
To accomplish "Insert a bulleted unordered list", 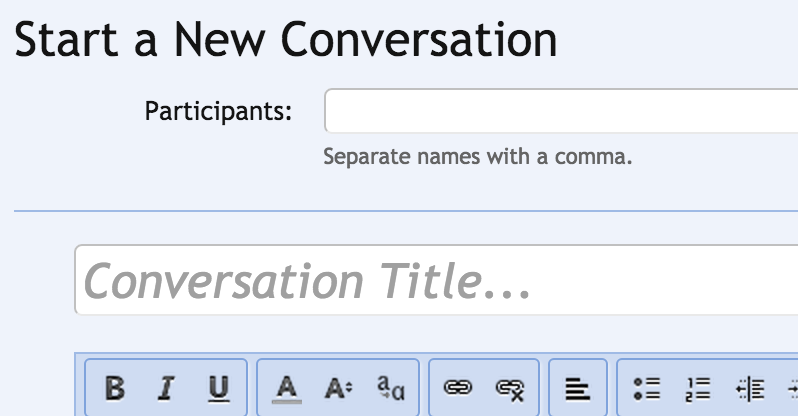I will (x=647, y=388).
